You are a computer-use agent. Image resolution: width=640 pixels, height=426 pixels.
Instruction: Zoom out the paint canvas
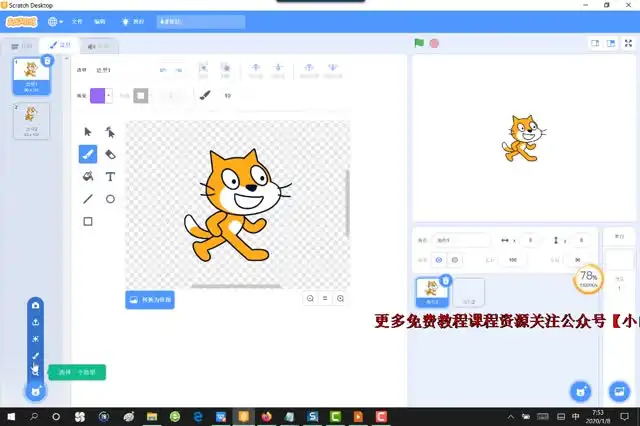(310, 299)
